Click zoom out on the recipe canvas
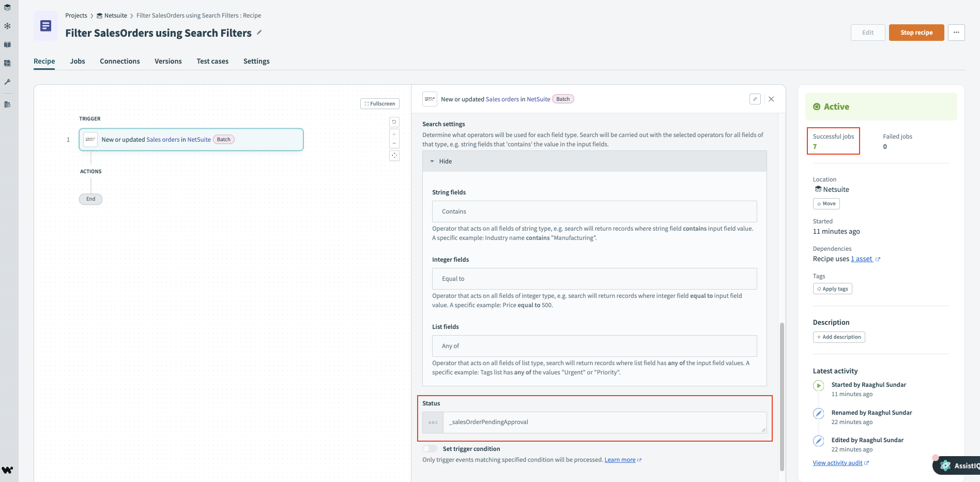The height and width of the screenshot is (482, 980). click(394, 144)
